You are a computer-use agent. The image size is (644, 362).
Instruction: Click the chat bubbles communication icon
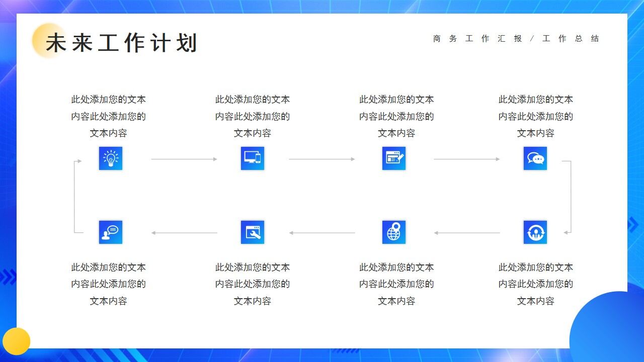pos(535,158)
